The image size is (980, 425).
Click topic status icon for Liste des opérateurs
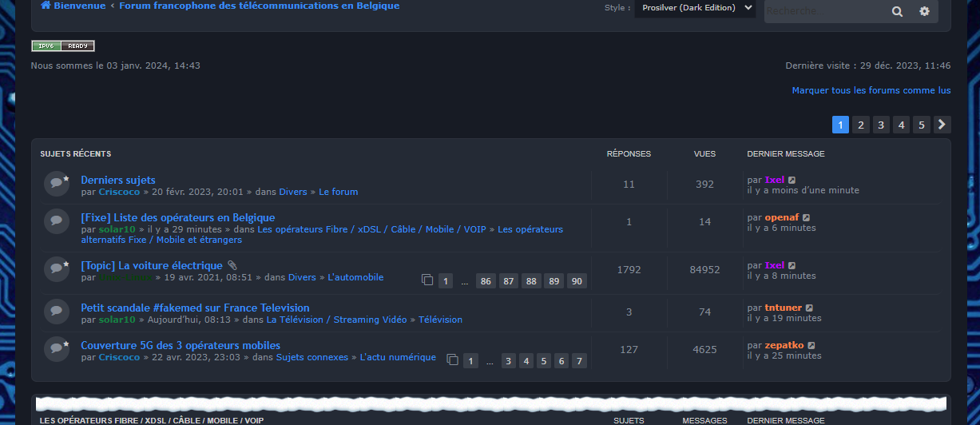coord(56,220)
